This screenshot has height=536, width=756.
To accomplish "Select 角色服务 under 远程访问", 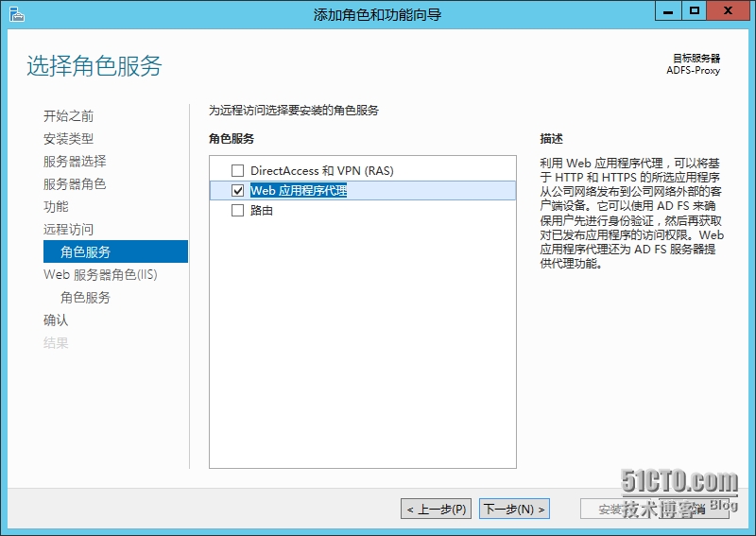I will 86,252.
